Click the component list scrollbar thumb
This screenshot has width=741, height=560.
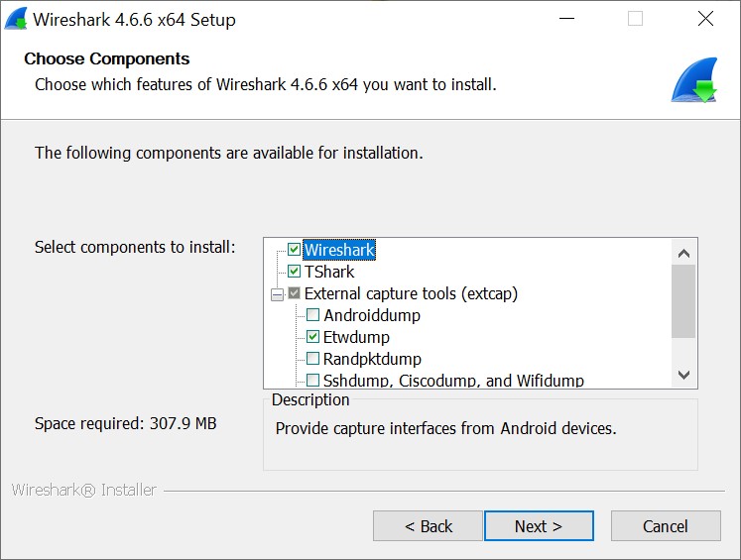[x=683, y=301]
